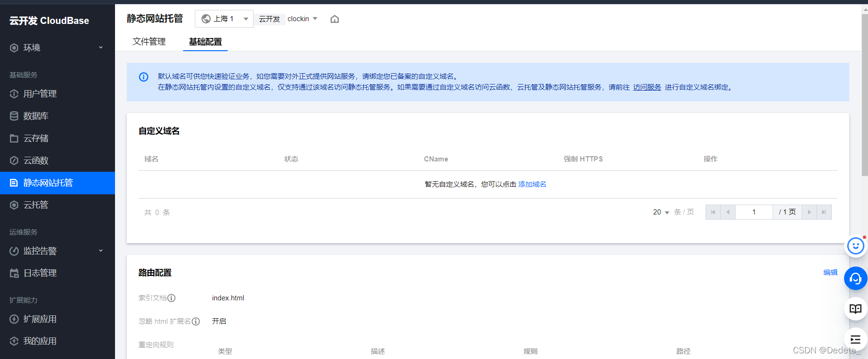Click the info icon next to 忽略 html 扩展名

pos(196,321)
